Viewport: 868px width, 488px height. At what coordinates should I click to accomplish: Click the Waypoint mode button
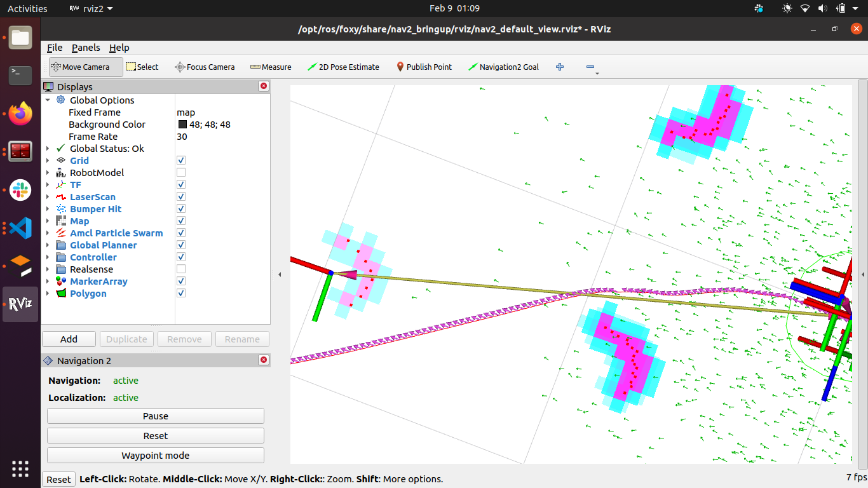pos(155,455)
